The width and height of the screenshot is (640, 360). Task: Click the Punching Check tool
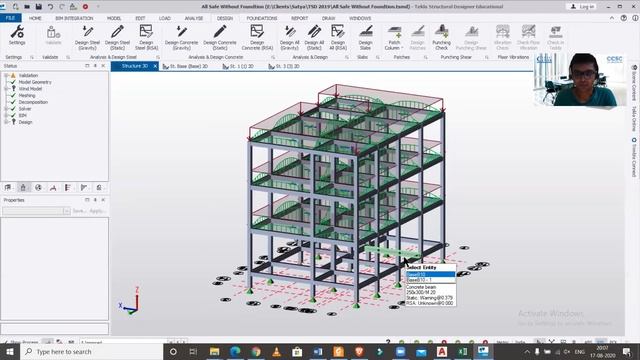(441, 37)
